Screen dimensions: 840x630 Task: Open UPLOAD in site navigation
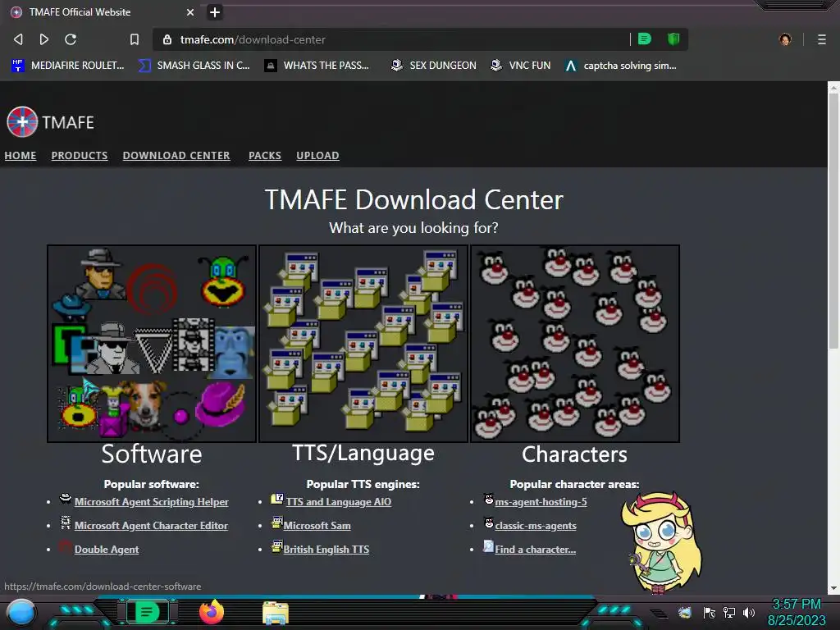click(x=317, y=155)
